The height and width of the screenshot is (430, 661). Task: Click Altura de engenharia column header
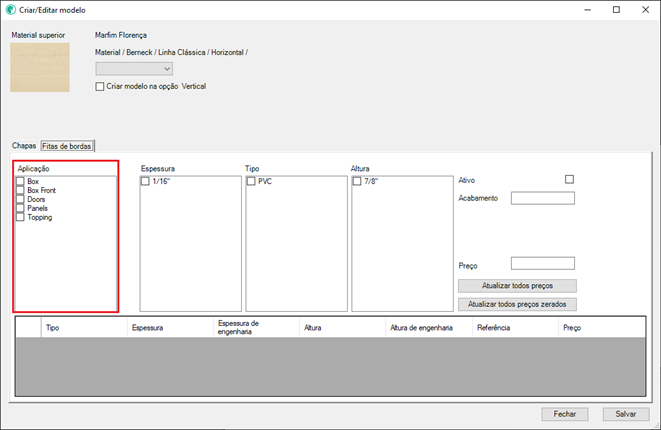[429, 328]
